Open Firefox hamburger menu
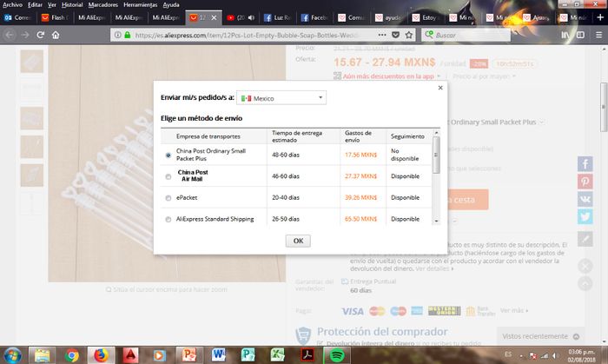 tap(598, 35)
